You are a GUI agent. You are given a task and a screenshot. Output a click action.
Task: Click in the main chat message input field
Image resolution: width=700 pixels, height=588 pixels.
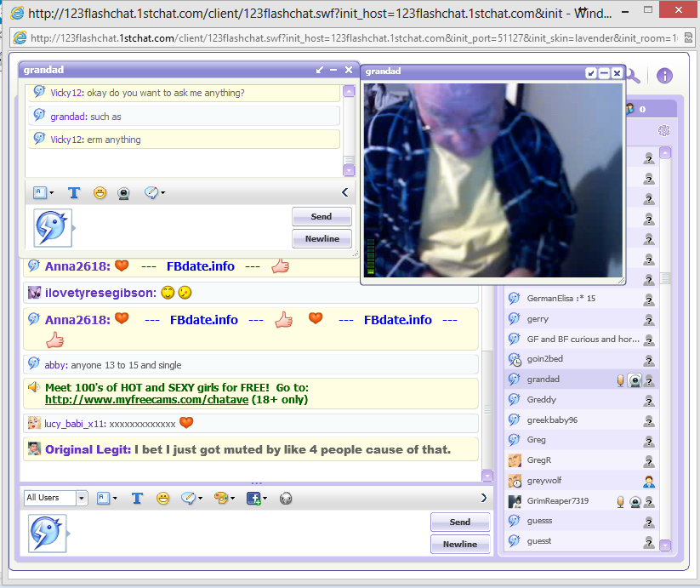pos(247,534)
